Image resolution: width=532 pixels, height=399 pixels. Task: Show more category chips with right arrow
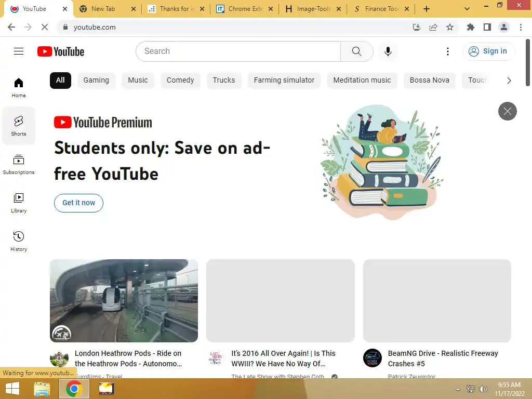[x=509, y=81]
